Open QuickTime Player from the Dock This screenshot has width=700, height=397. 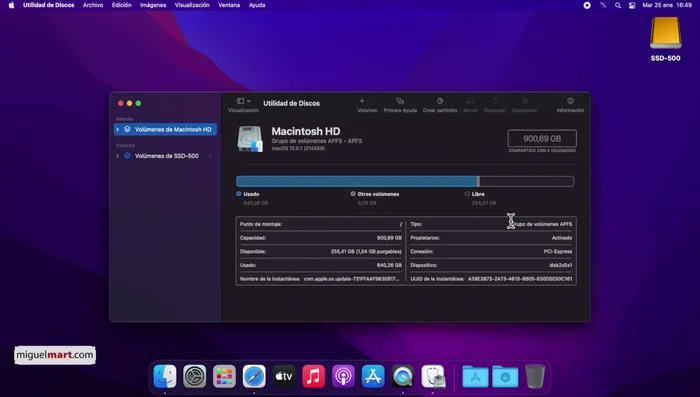[x=403, y=376]
